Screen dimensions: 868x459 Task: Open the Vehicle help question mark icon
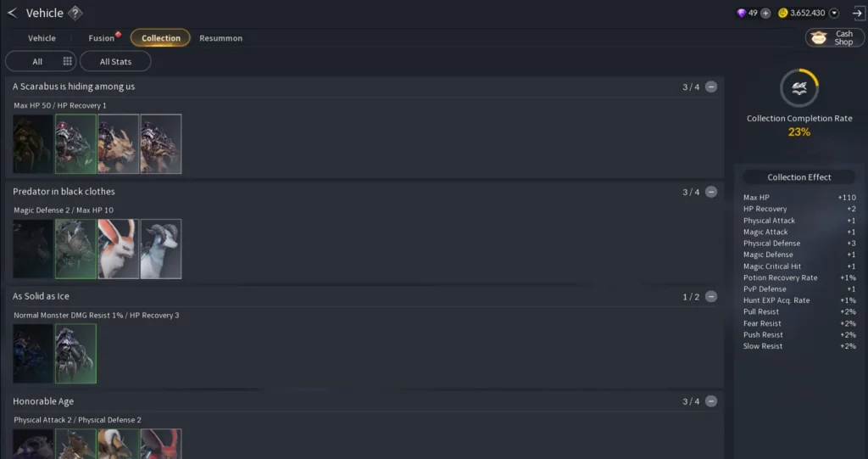[75, 13]
